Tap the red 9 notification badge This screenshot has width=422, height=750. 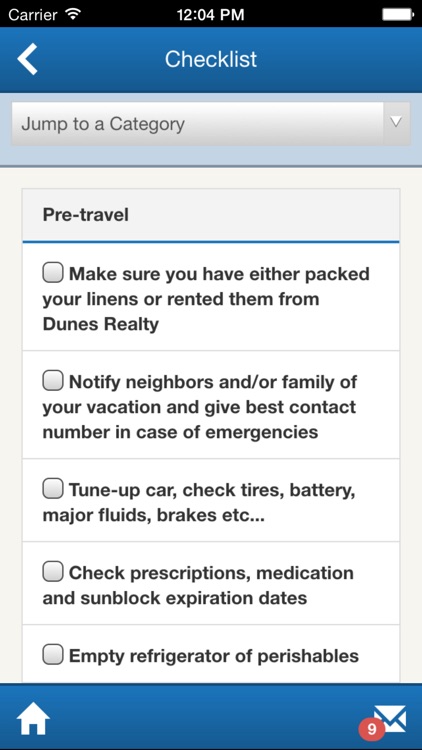point(371,729)
